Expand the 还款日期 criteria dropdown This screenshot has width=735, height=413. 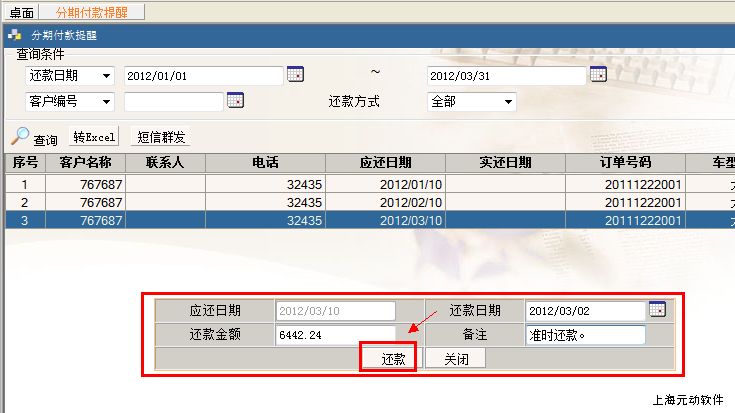click(x=106, y=76)
